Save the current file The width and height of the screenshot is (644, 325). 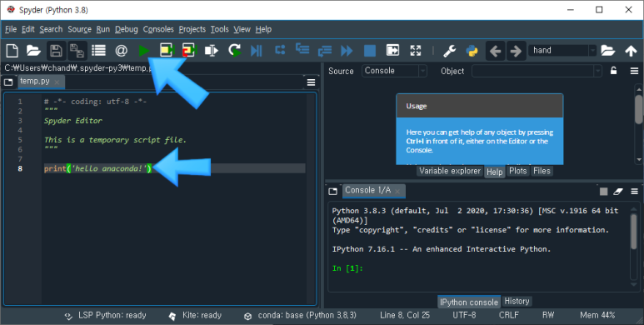56,51
